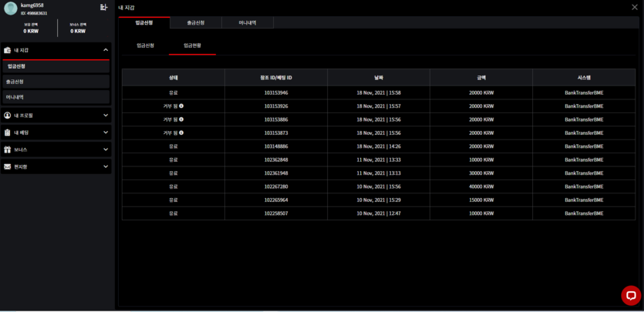Click the 참조 ID/베팅 ID column header
The height and width of the screenshot is (312, 644).
(276, 78)
